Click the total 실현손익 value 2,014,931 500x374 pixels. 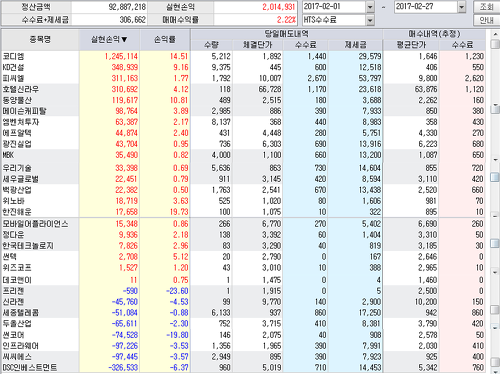[278, 7]
